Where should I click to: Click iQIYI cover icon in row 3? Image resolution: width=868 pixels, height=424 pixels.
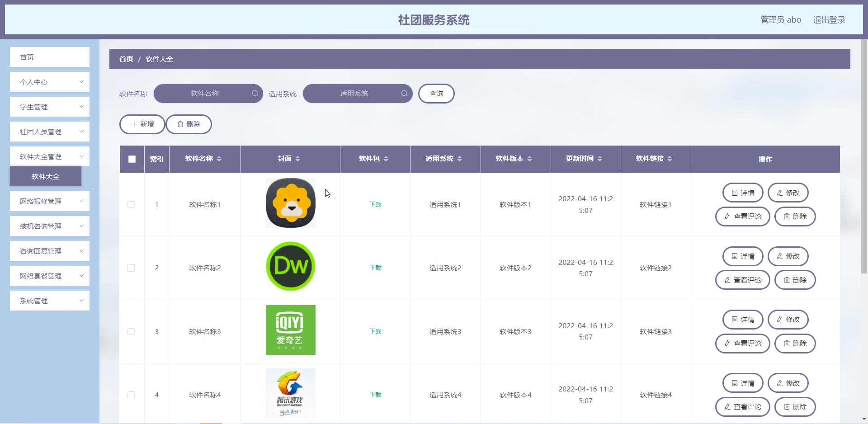coord(291,330)
